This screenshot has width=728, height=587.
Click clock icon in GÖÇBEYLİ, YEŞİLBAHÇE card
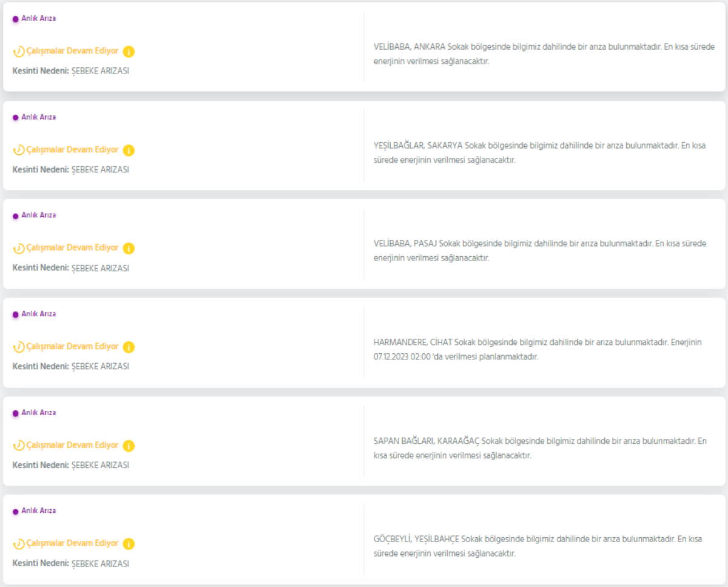19,544
